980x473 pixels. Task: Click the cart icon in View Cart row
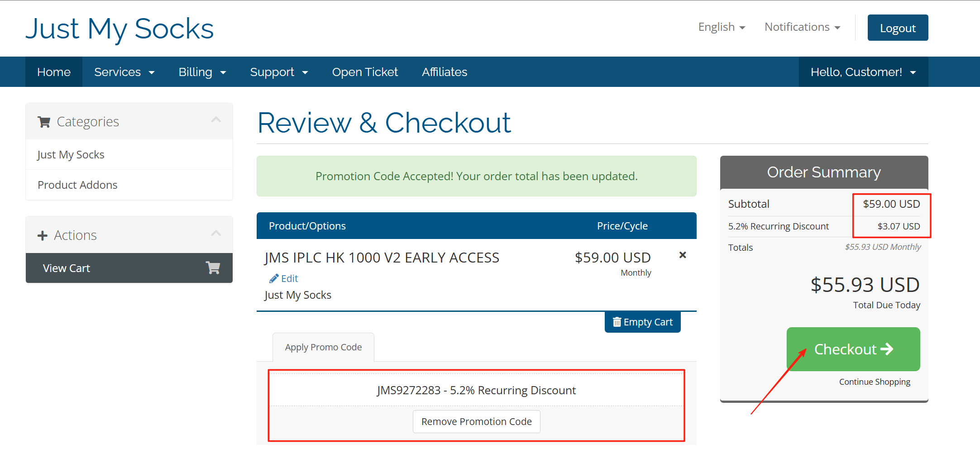pos(213,268)
